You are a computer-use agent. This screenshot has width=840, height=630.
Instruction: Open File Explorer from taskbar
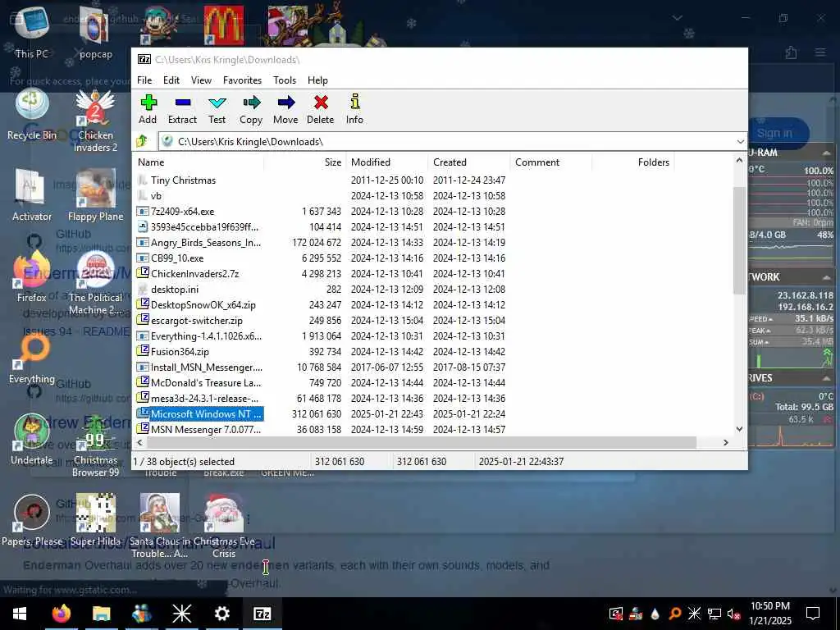[x=101, y=614]
